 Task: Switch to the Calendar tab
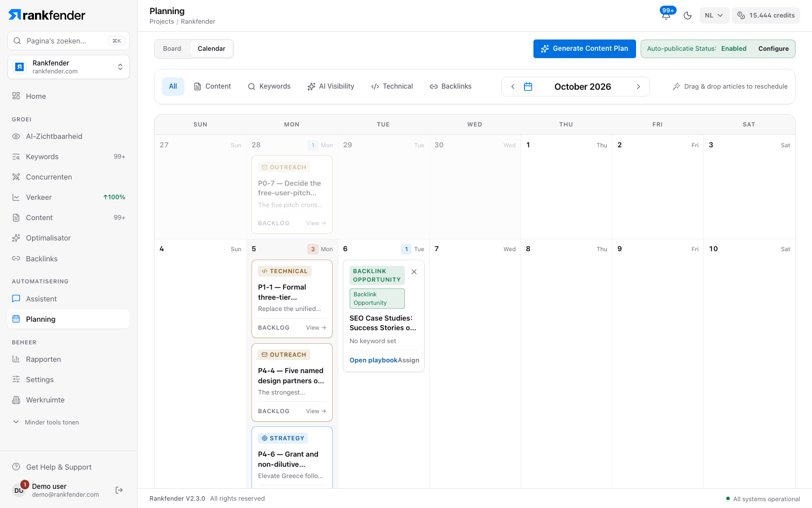[x=211, y=49]
